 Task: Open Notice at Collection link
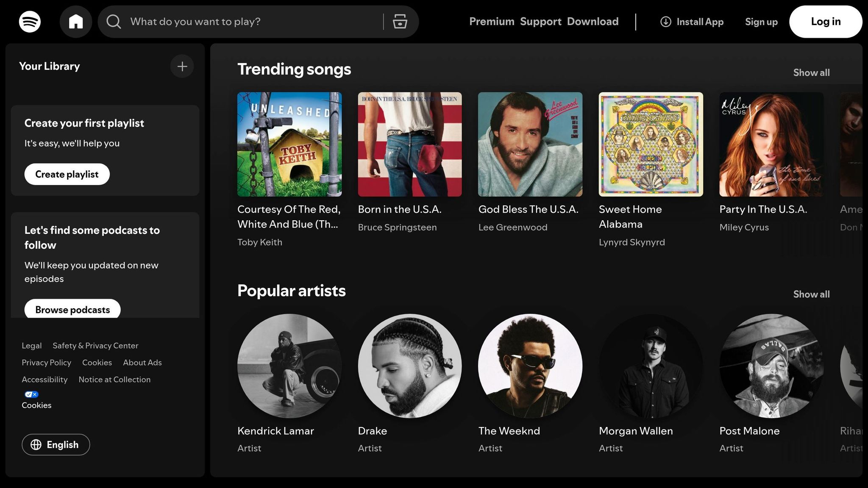(x=114, y=380)
